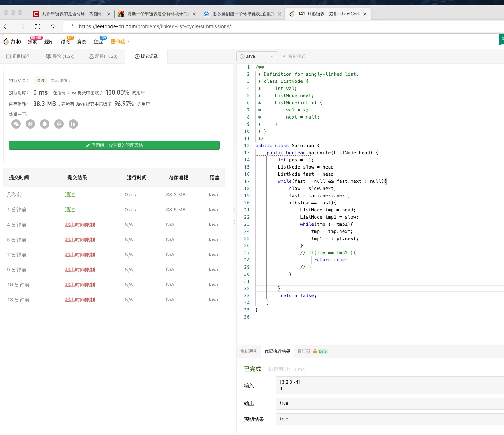
Task: Select the 提交记录 tab
Action: click(146, 56)
